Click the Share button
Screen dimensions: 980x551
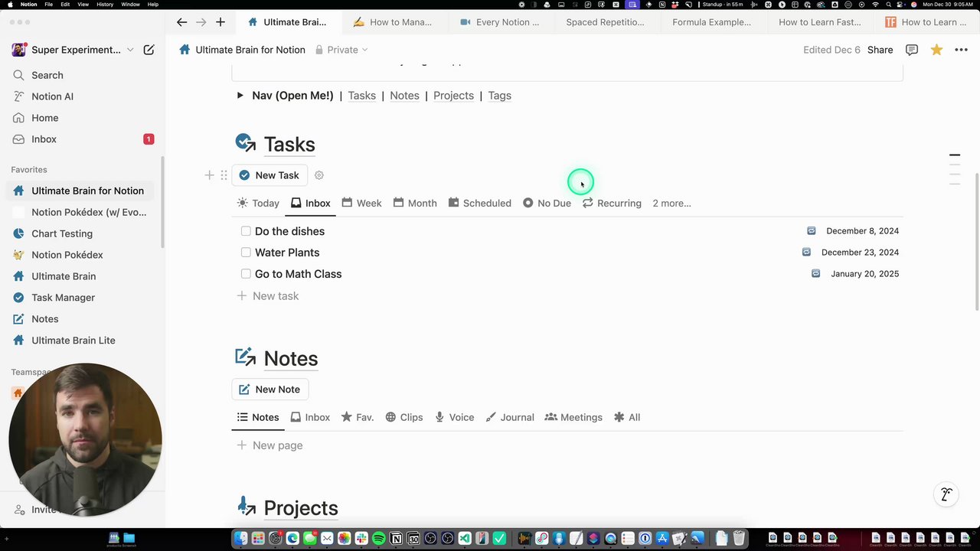(x=880, y=50)
